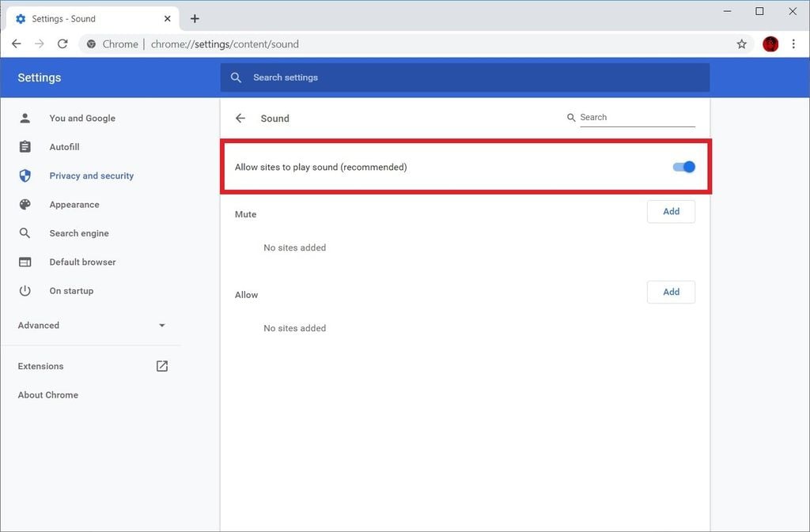Open On startup settings
Viewport: 810px width, 532px height.
pyautogui.click(x=71, y=291)
